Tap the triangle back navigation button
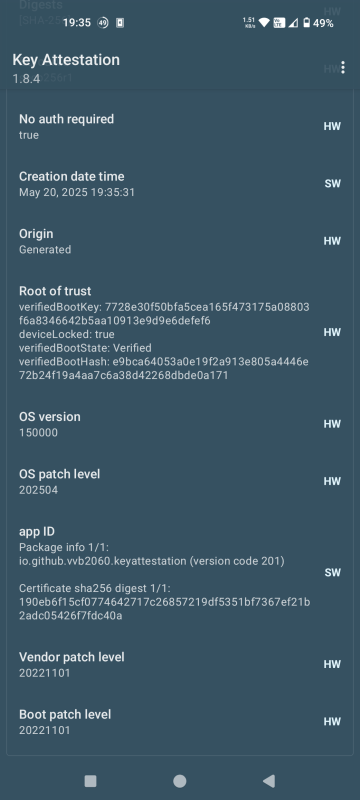 coord(269,781)
